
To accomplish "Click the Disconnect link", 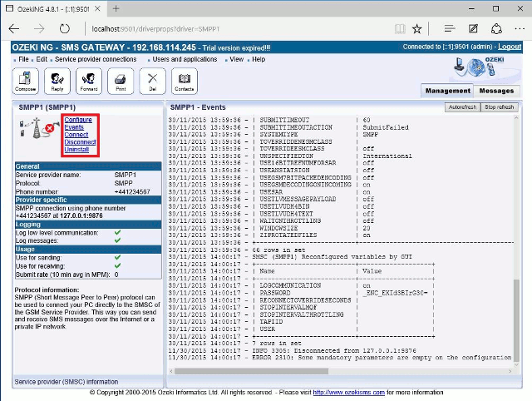I will coord(80,142).
